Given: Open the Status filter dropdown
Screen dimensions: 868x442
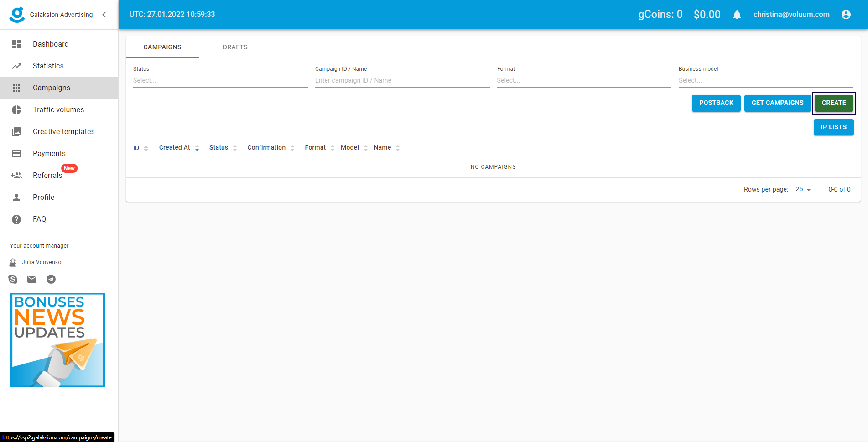Looking at the screenshot, I should (x=220, y=80).
